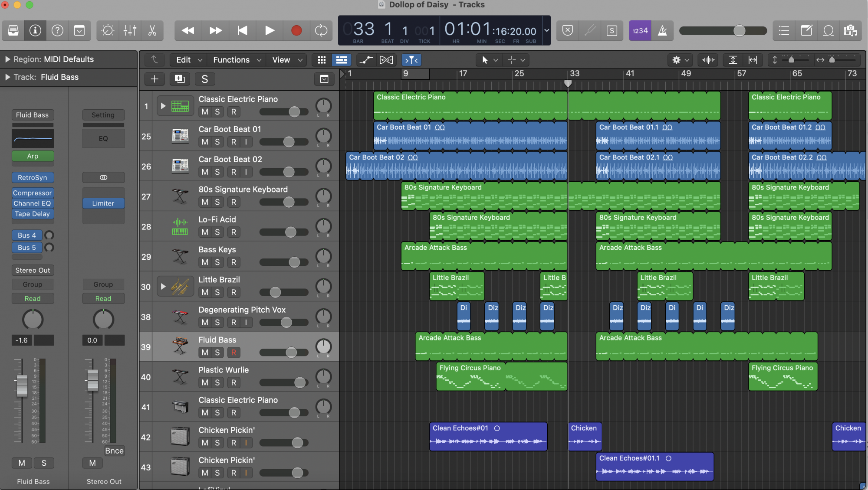Toggle the metronome click icon

(x=662, y=30)
